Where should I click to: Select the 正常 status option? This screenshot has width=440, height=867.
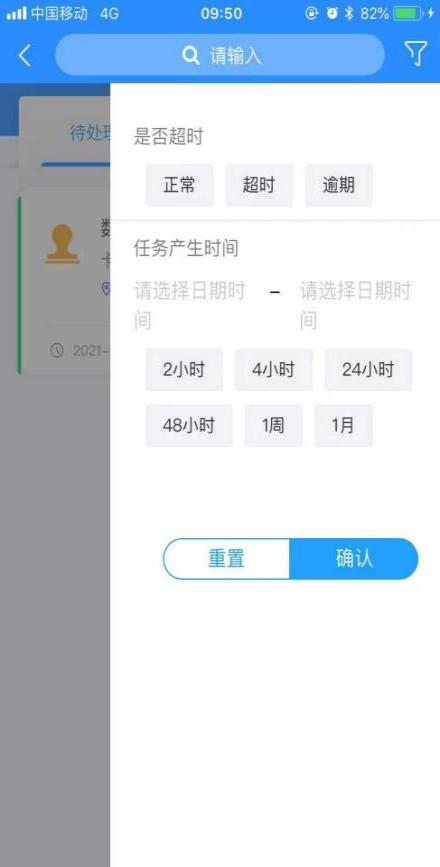179,185
